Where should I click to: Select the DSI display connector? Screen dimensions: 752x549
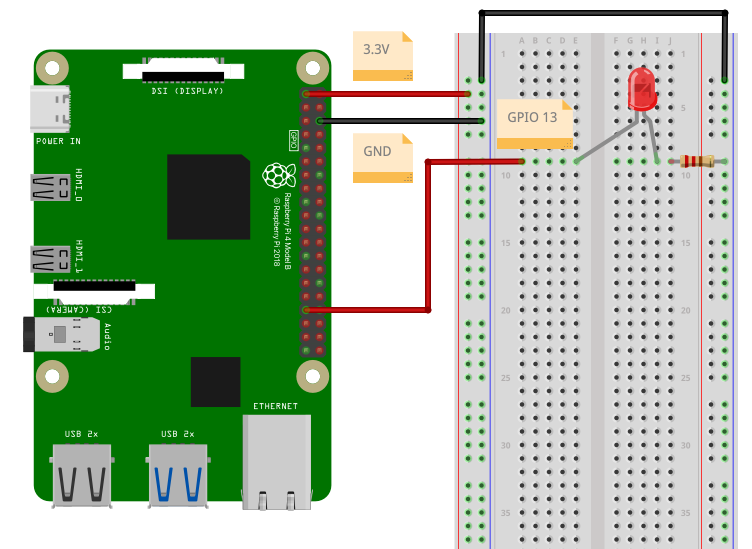coord(183,71)
